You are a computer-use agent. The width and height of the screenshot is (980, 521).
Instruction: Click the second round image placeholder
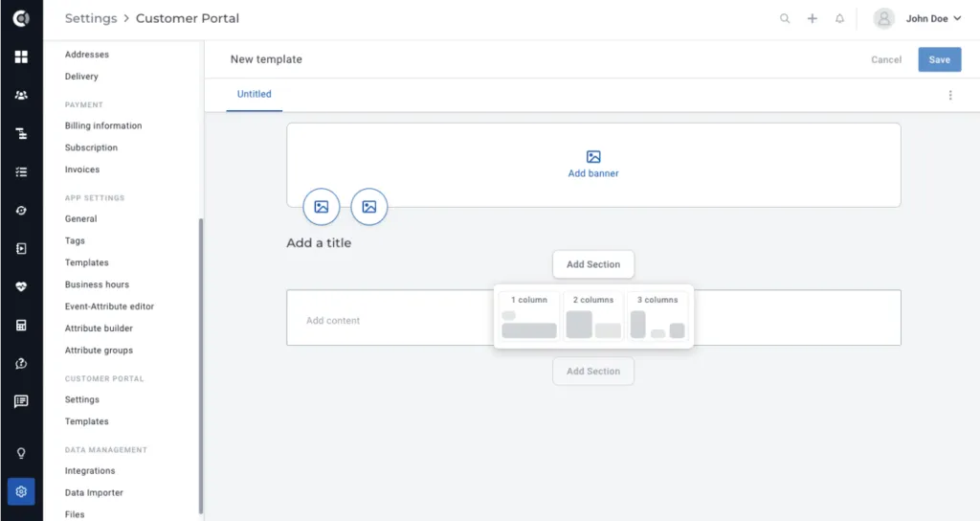[369, 207]
